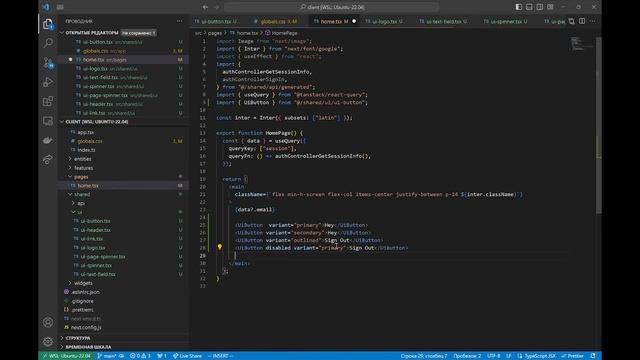Click the code minimap preview
This screenshot has height=360, width=640.
(x=582, y=44)
